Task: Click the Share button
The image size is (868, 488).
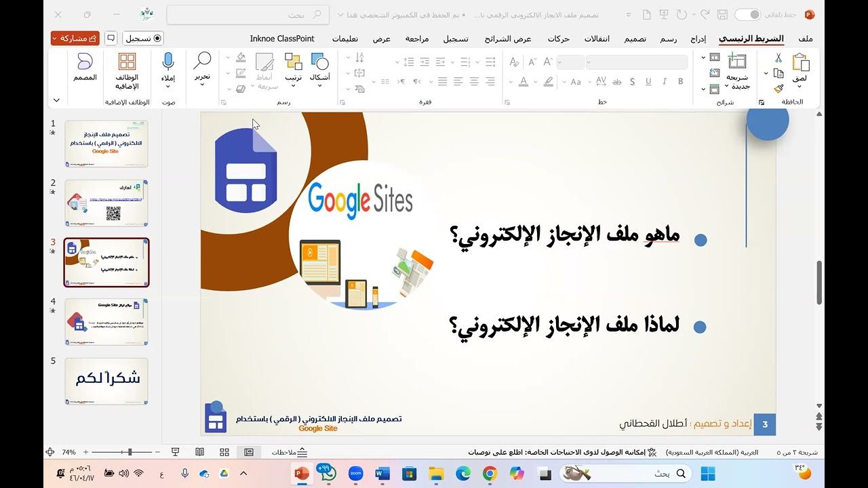Action: point(75,39)
